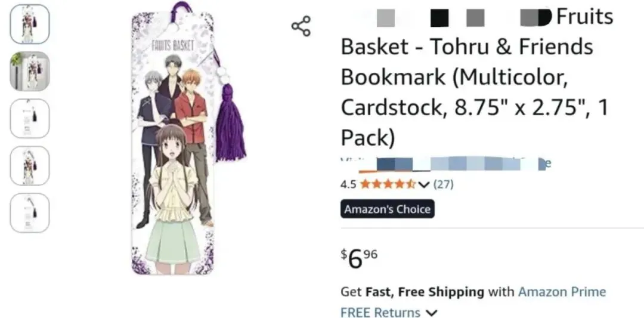Click the share icon beside the product image
The width and height of the screenshot is (644, 318).
(x=301, y=27)
